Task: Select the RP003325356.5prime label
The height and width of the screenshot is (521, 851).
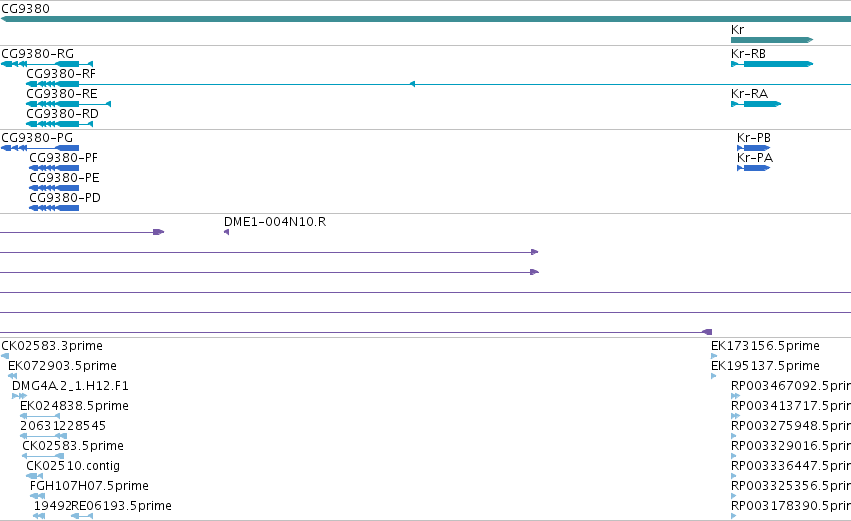Action: click(791, 486)
